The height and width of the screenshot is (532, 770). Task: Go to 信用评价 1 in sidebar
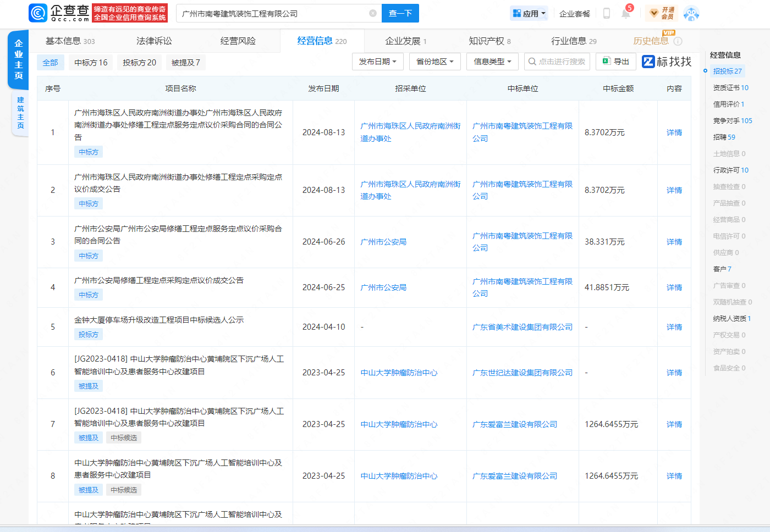(728, 104)
